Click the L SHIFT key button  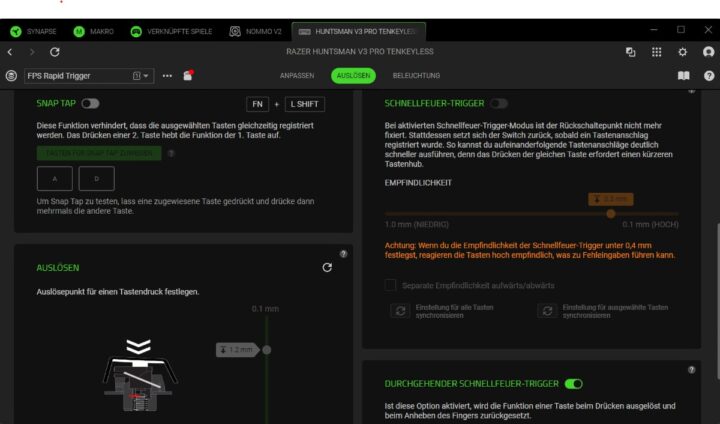[305, 104]
